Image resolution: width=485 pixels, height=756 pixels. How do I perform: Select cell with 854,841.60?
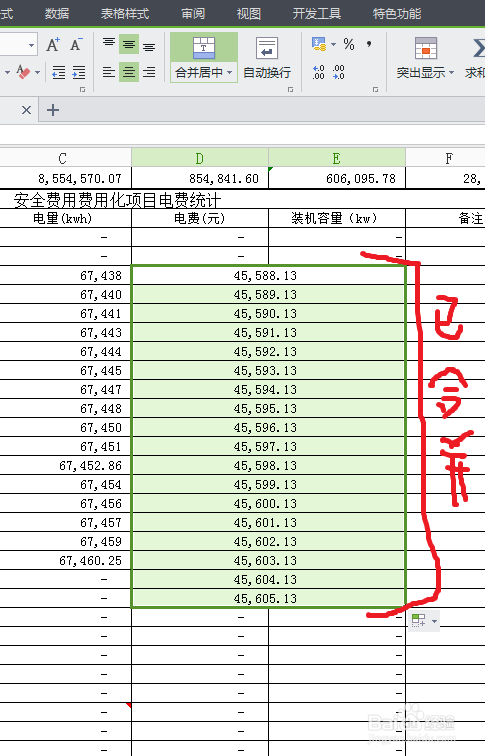(x=200, y=178)
